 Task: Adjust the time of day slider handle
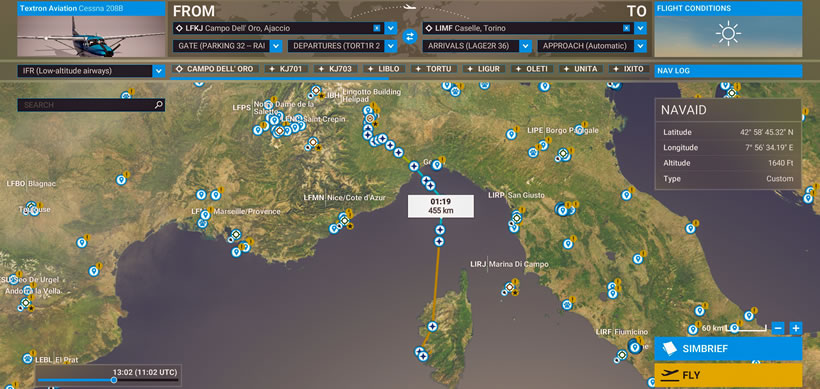[x=114, y=381]
